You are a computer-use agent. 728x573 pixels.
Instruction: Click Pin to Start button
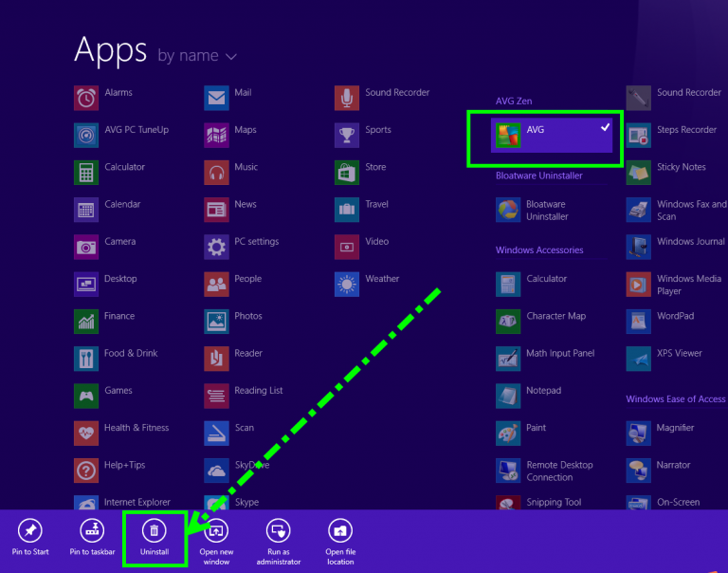click(30, 537)
